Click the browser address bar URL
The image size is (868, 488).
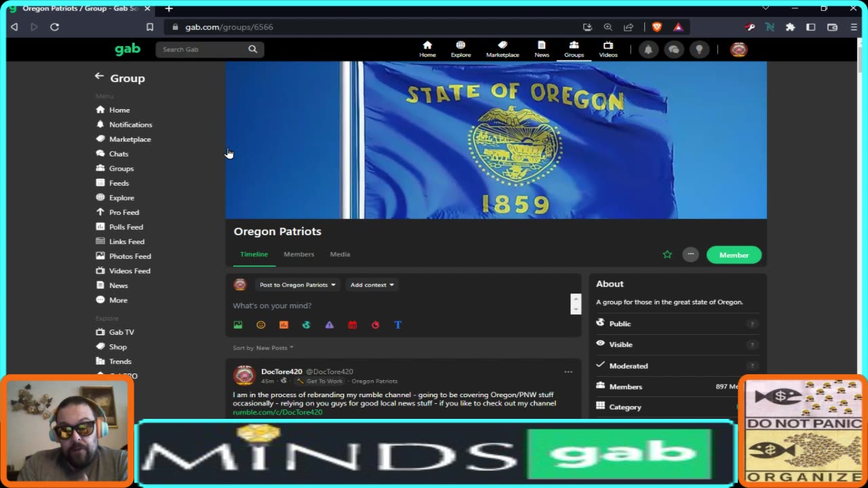229,27
